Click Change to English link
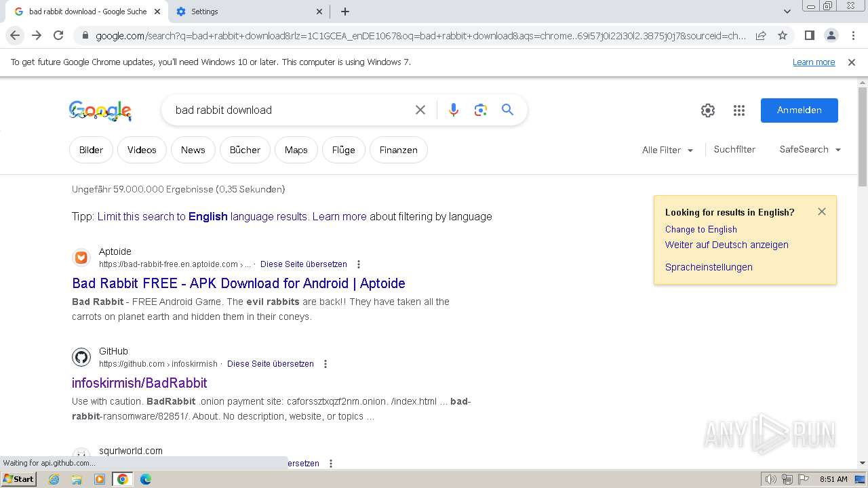This screenshot has width=868, height=488. pos(701,230)
